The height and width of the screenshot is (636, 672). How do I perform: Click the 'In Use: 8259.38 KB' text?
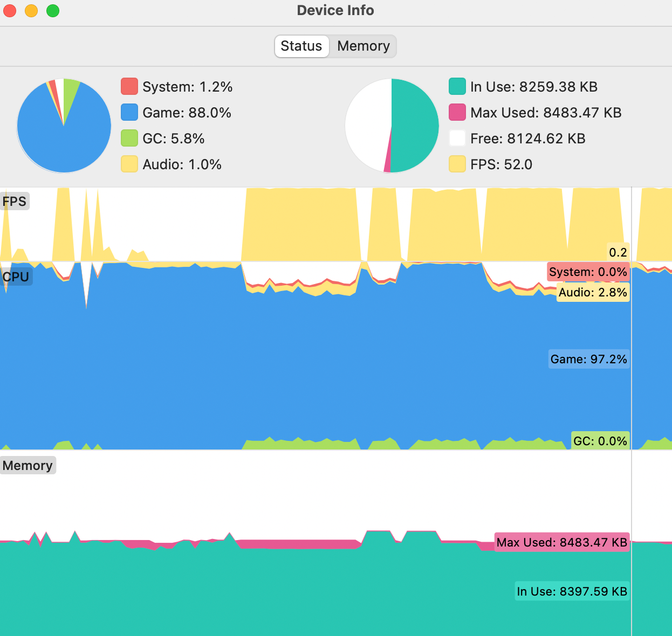[534, 87]
